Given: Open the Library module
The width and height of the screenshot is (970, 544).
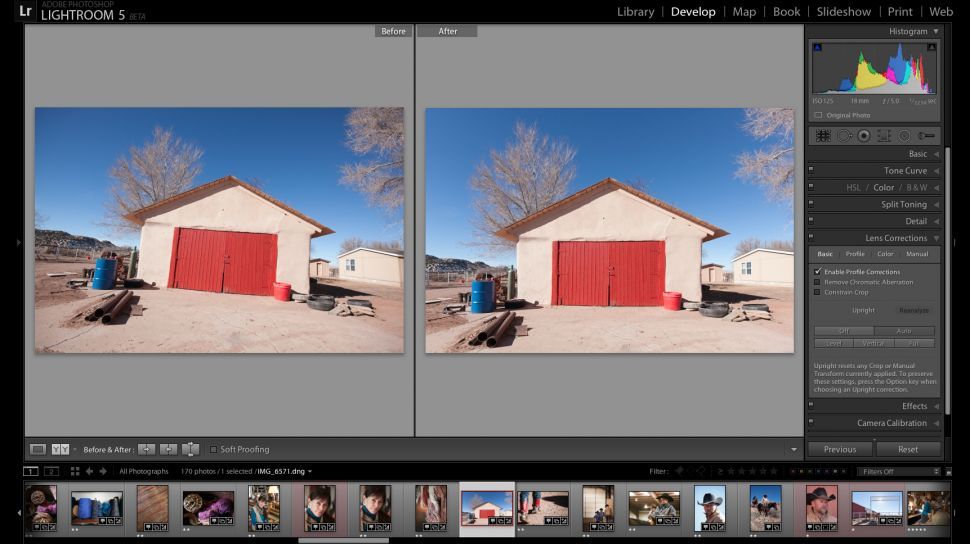Looking at the screenshot, I should pyautogui.click(x=635, y=12).
